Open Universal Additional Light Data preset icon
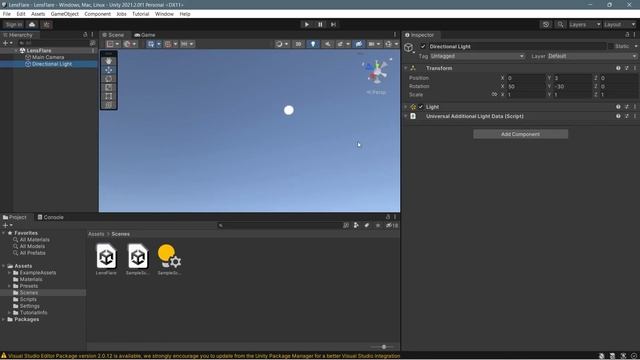640x360 pixels. point(627,116)
